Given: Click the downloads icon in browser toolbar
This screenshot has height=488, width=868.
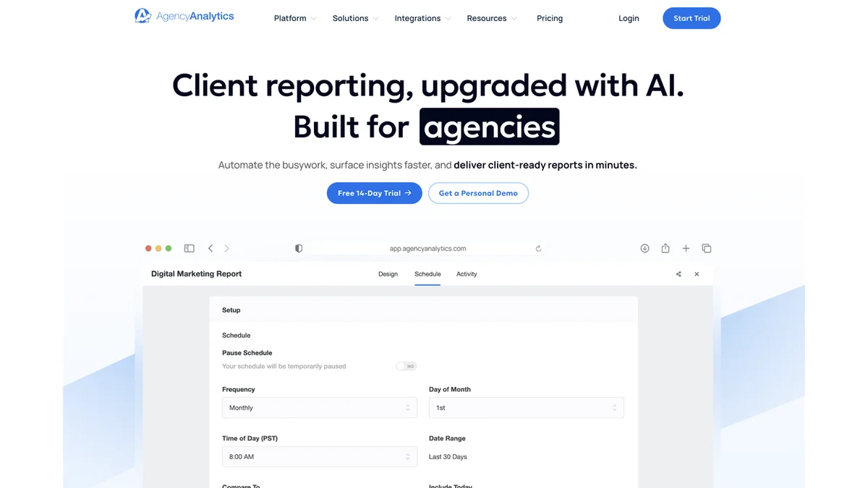Looking at the screenshot, I should coord(644,248).
